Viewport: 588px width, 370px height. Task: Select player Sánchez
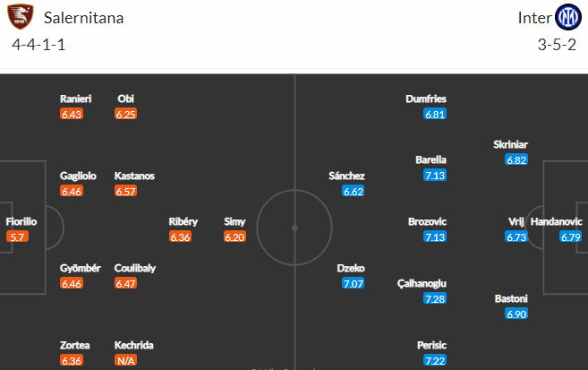coord(346,176)
